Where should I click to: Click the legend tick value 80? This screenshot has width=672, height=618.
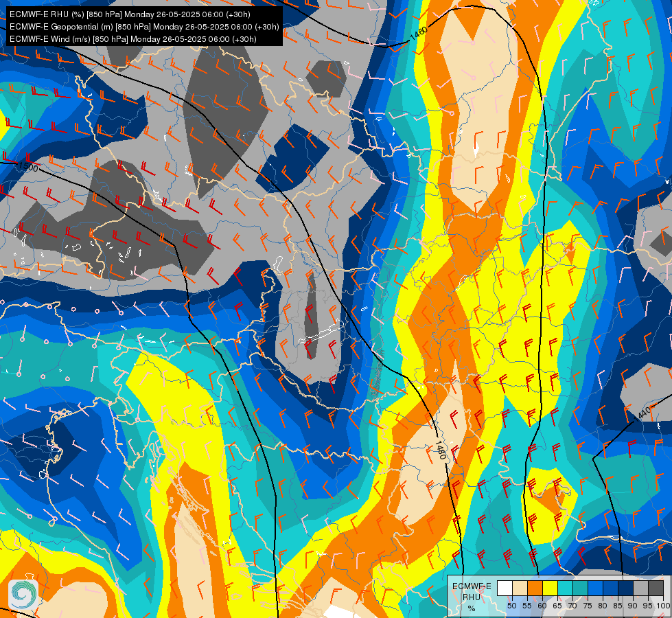click(x=603, y=606)
